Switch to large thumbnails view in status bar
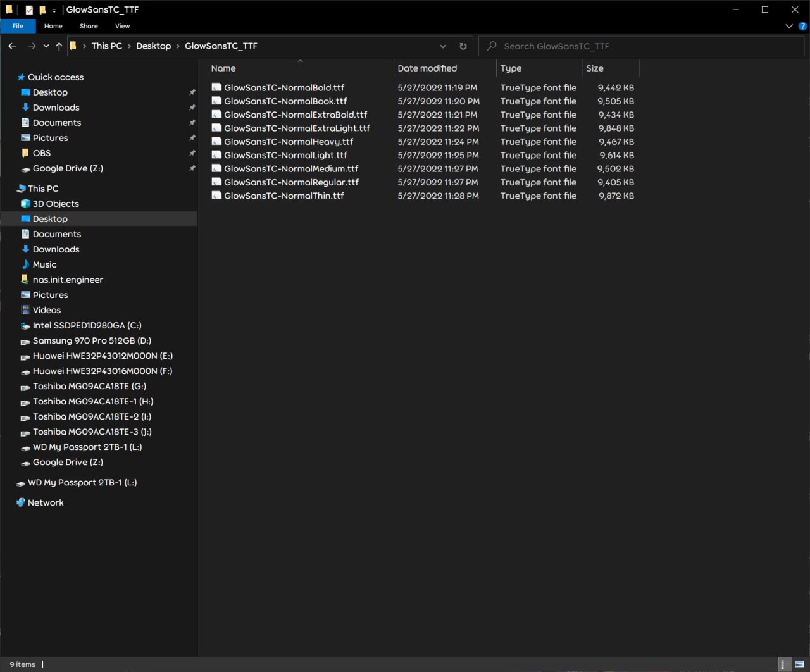This screenshot has width=810, height=672. pos(799,664)
